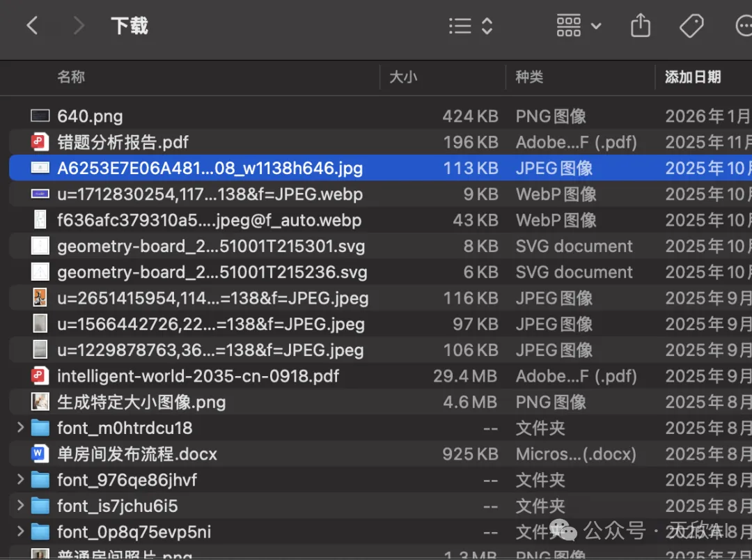Click the thumbnail icon of 生成特定大小图像.png
The image size is (752, 560).
pos(40,402)
